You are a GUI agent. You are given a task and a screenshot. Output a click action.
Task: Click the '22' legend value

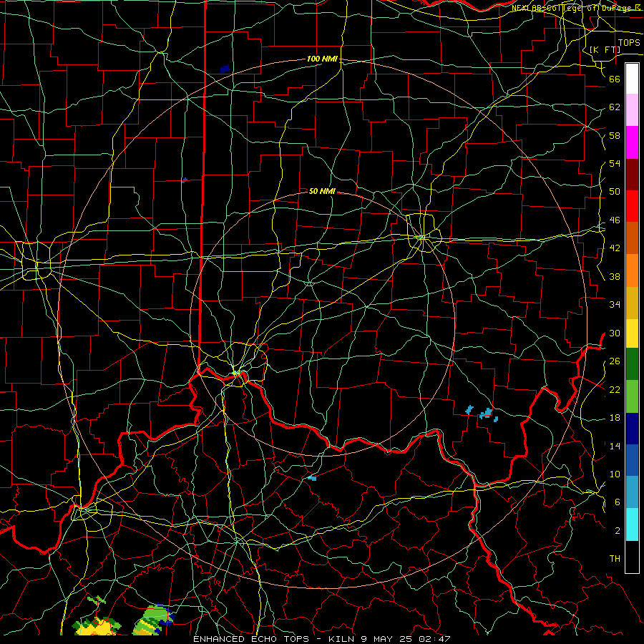pos(615,389)
